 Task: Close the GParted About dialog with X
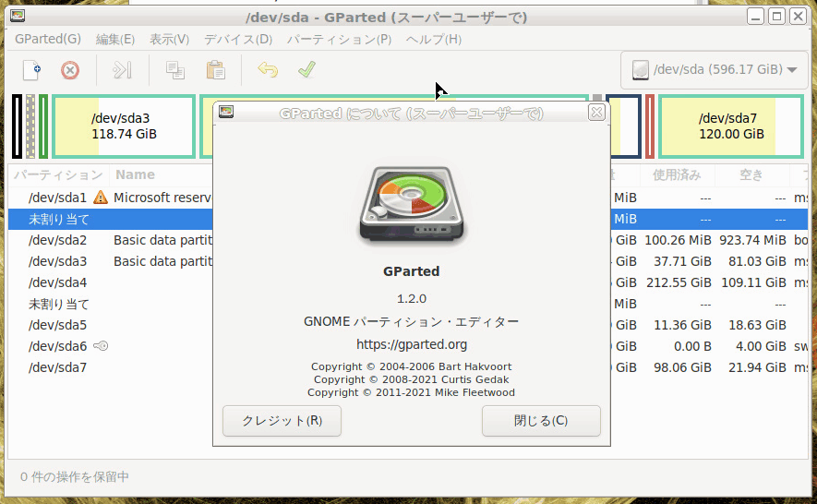(596, 112)
